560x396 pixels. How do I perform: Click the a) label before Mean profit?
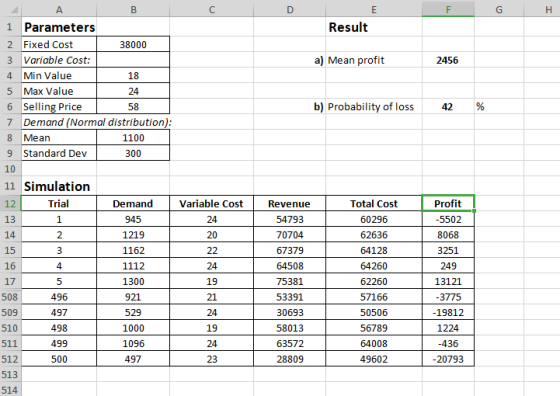319,60
